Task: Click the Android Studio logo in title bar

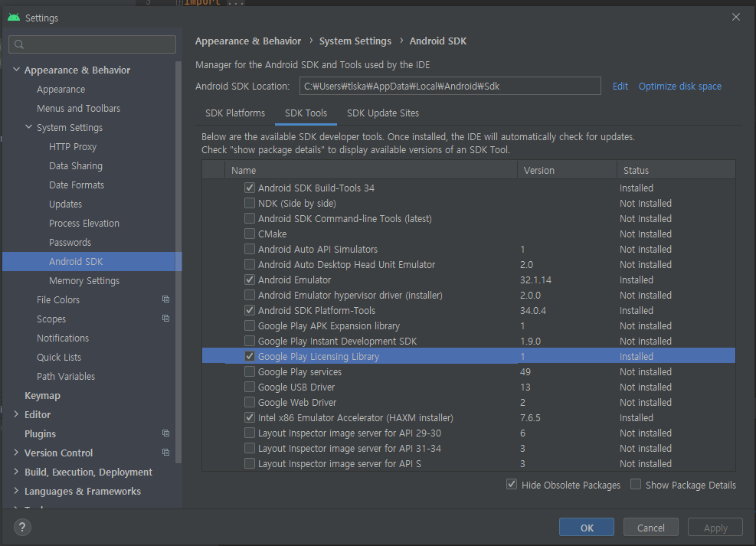Action: tap(14, 18)
